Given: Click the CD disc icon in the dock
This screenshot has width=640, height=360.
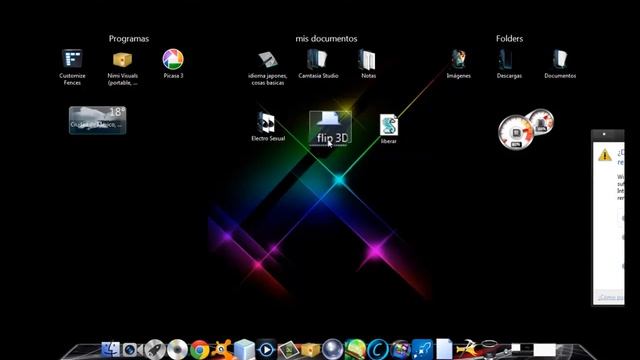Looking at the screenshot, I should point(177,350).
